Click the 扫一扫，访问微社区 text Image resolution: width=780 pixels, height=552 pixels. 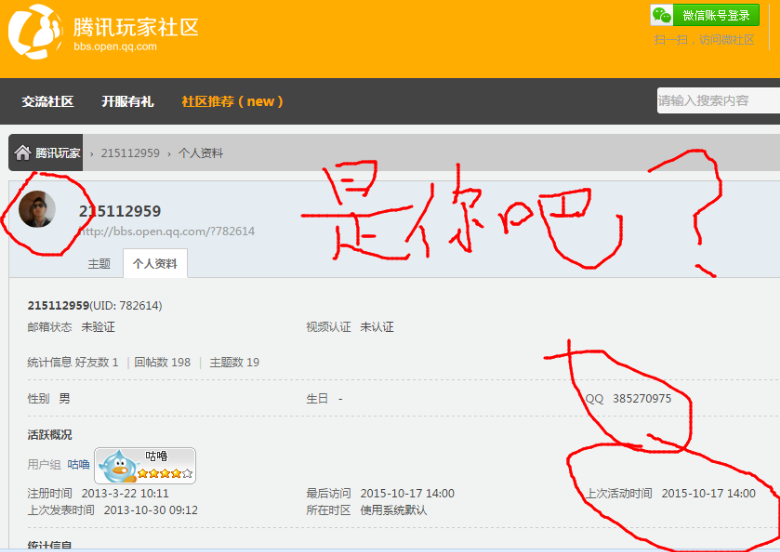coord(704,40)
